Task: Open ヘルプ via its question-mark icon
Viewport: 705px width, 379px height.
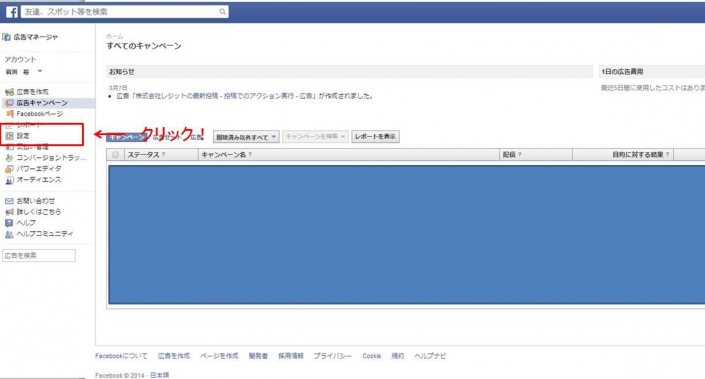Action: [9, 223]
